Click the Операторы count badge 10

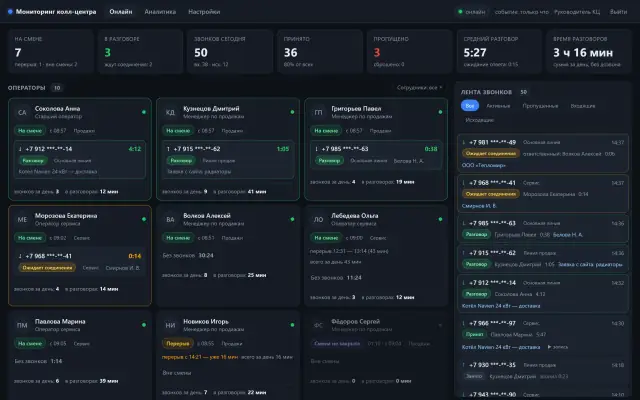(57, 88)
